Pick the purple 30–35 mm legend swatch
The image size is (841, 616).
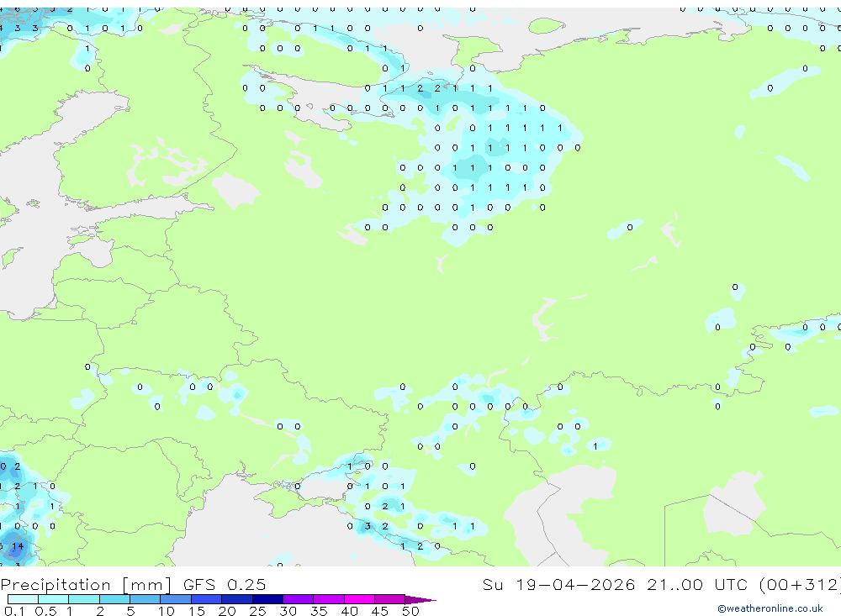click(x=298, y=599)
